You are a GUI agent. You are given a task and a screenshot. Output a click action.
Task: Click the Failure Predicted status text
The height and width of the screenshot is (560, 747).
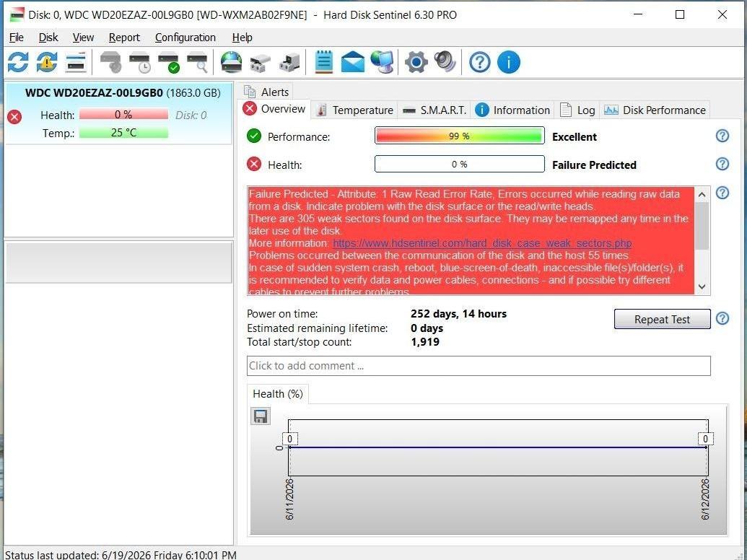click(x=594, y=165)
